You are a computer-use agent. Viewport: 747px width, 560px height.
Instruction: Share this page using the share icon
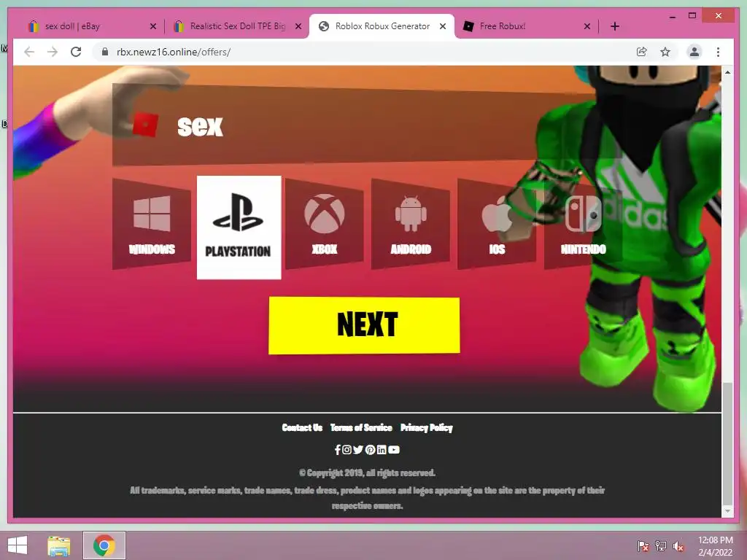coord(642,52)
